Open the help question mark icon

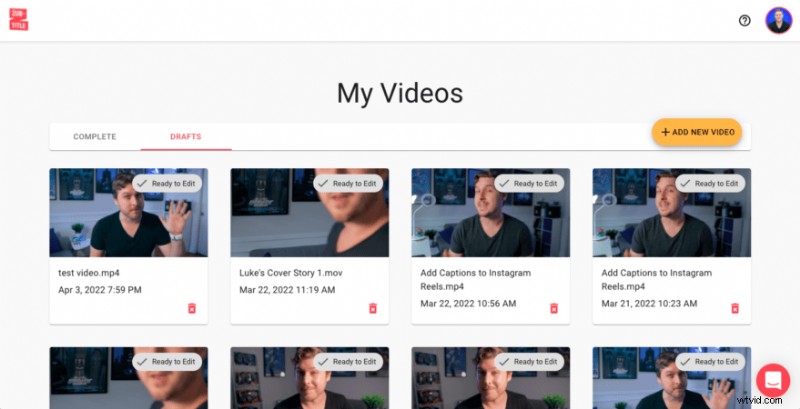pyautogui.click(x=744, y=21)
